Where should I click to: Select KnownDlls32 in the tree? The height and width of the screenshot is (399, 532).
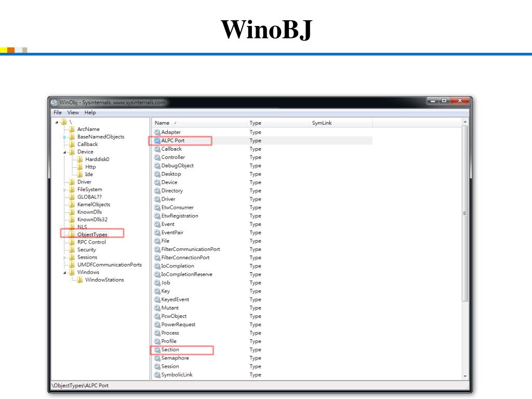pos(92,220)
